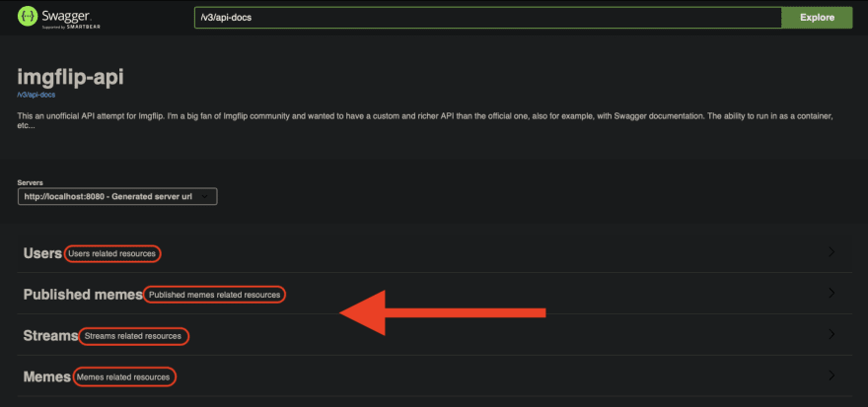Image resolution: width=868 pixels, height=407 pixels.
Task: Click the 'Streams related resources' description
Action: [133, 336]
